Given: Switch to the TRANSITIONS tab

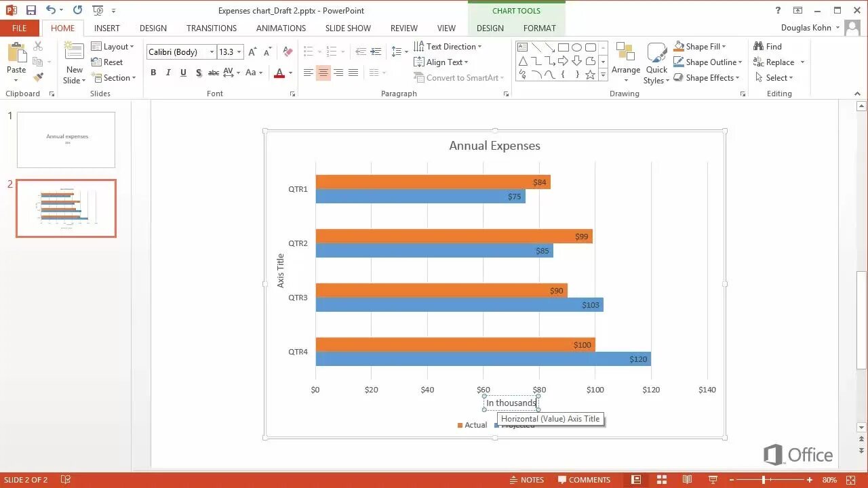Looking at the screenshot, I should (212, 28).
